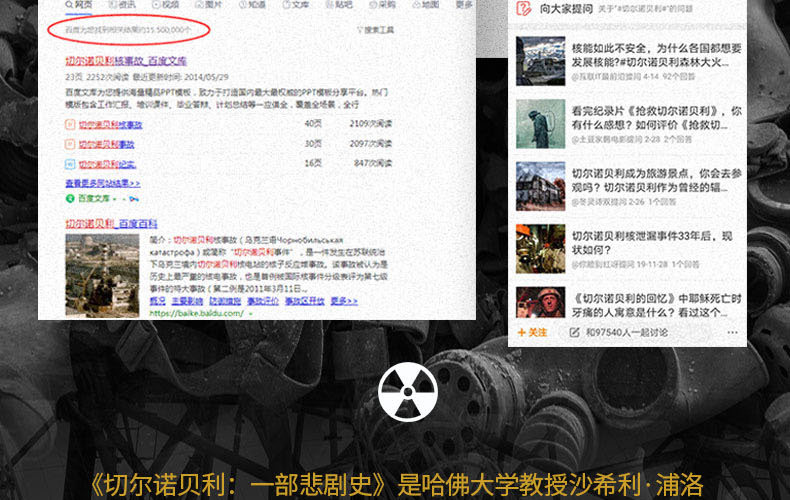Open question 核能如此不安全，为什么各国都想要发展核能
This screenshot has height=500, width=790.
point(656,55)
